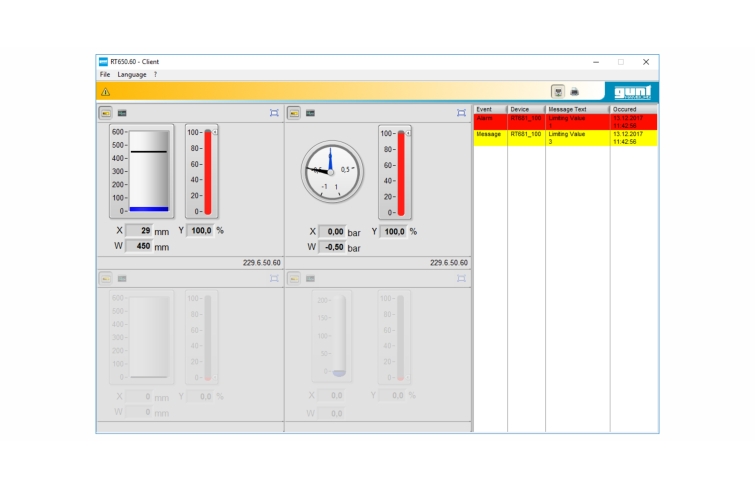This screenshot has height=488, width=755.
Task: Click the yellow warning triangle icon
Action: (105, 92)
